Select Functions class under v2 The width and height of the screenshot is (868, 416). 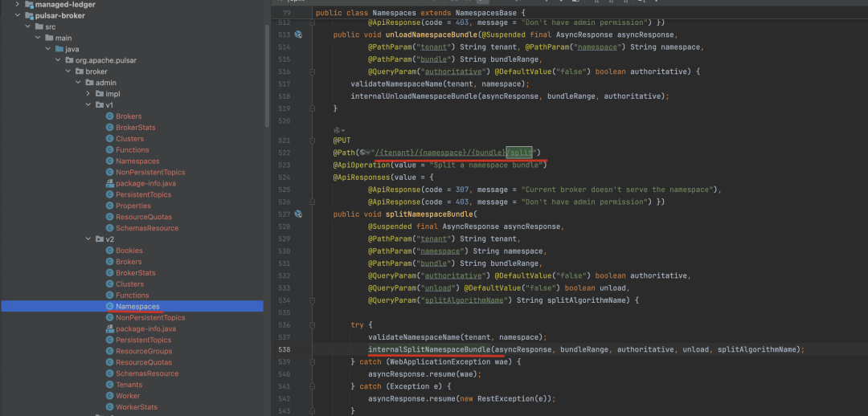[x=133, y=296]
